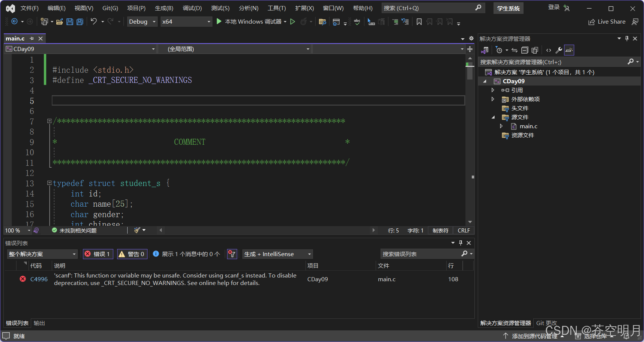Save main.c with the single disk icon
Image resolution: width=644 pixels, height=342 pixels.
pos(70,22)
